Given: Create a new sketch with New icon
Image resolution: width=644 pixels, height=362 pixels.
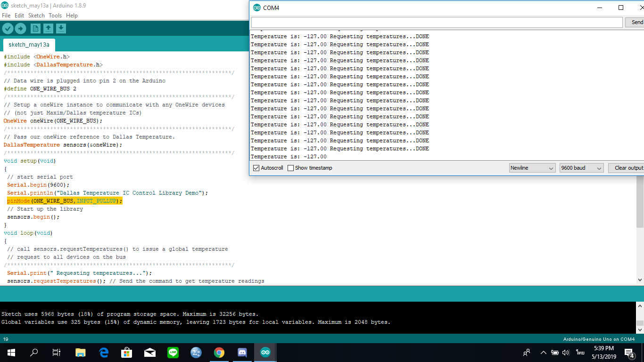Looking at the screenshot, I should click(35, 29).
